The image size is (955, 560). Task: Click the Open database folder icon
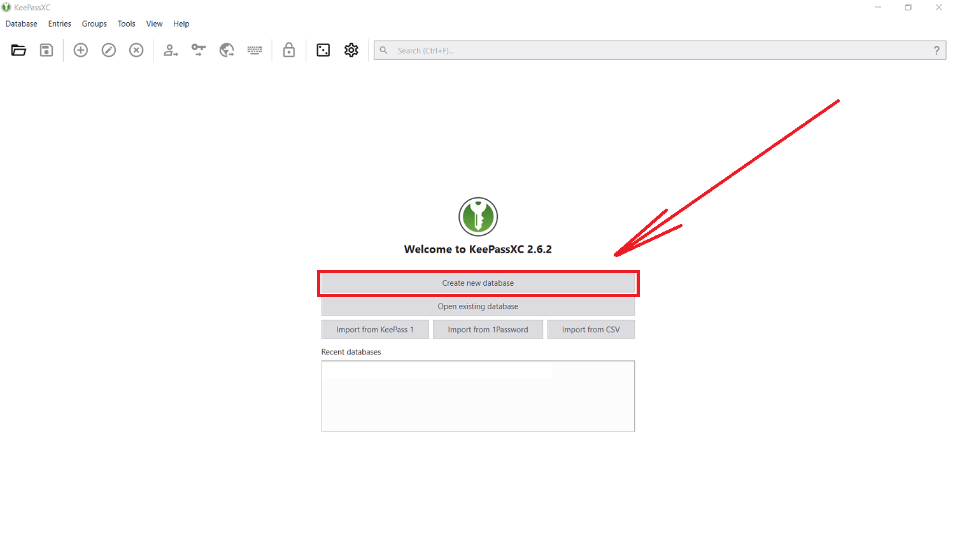18,50
